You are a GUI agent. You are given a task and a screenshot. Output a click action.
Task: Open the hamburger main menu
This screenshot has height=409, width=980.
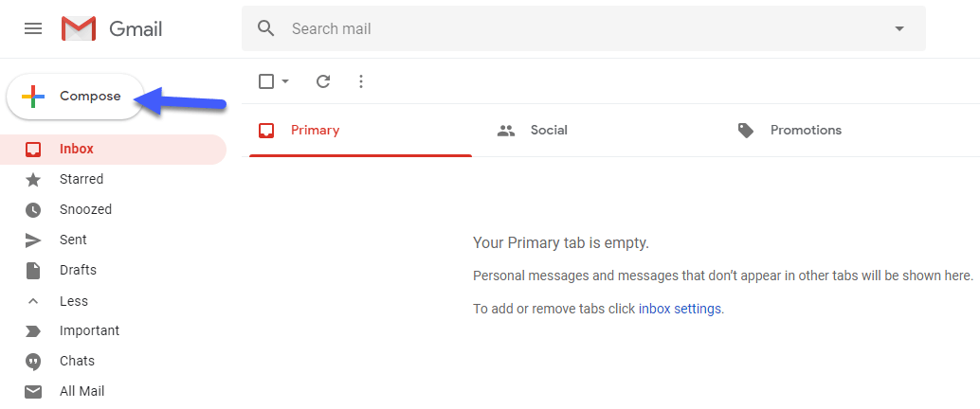tap(33, 28)
